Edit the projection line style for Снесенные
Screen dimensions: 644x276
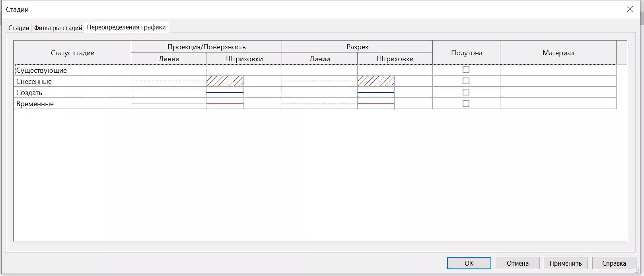168,81
